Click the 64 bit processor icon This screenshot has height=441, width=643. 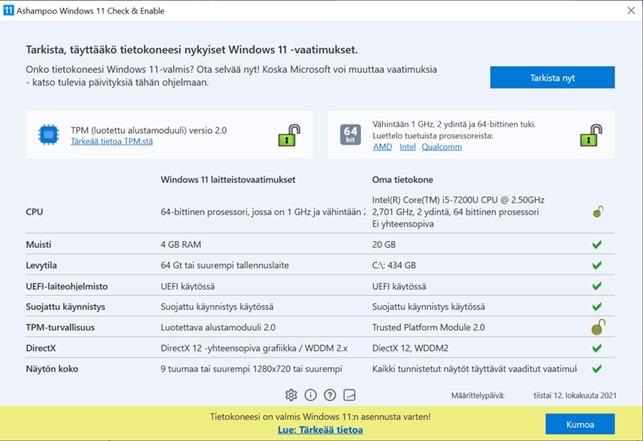click(350, 135)
